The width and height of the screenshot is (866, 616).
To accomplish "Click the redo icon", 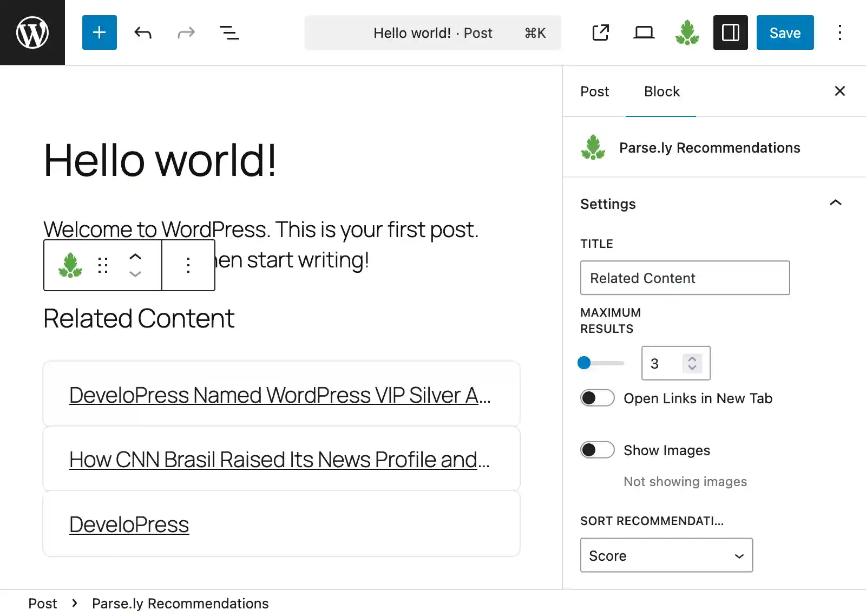I will pos(186,32).
